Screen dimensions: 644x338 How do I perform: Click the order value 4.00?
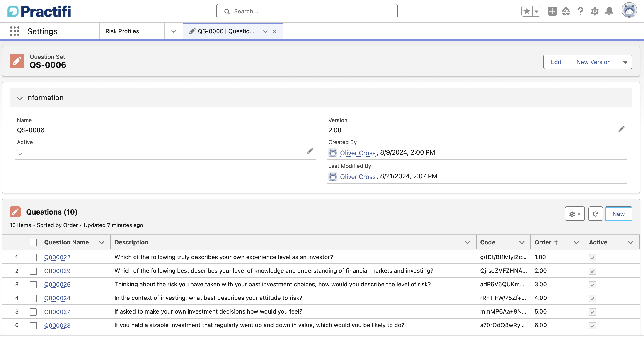(540, 298)
